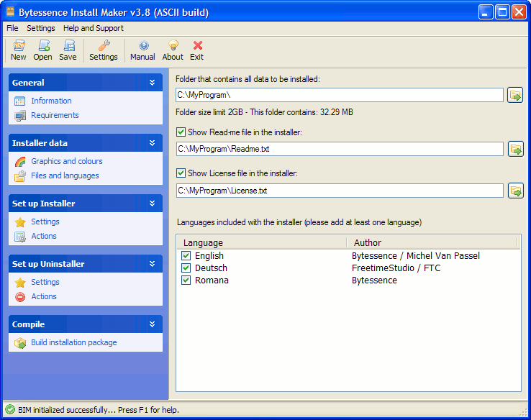Uncheck the English language checkbox

pyautogui.click(x=186, y=255)
